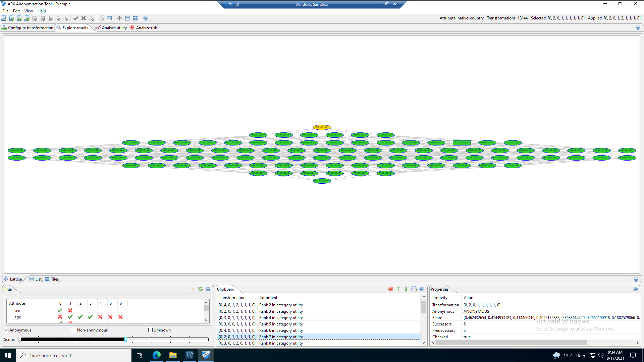Click the Filter panel help icon
The height and width of the screenshot is (362, 644).
[x=208, y=289]
